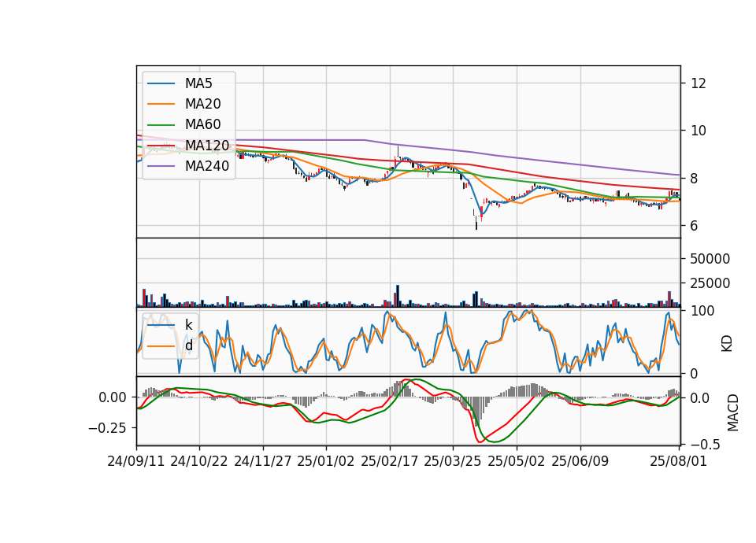This screenshot has height=543, width=756.
Task: Click the 'k' legend label in KD panel
Action: coord(188,325)
